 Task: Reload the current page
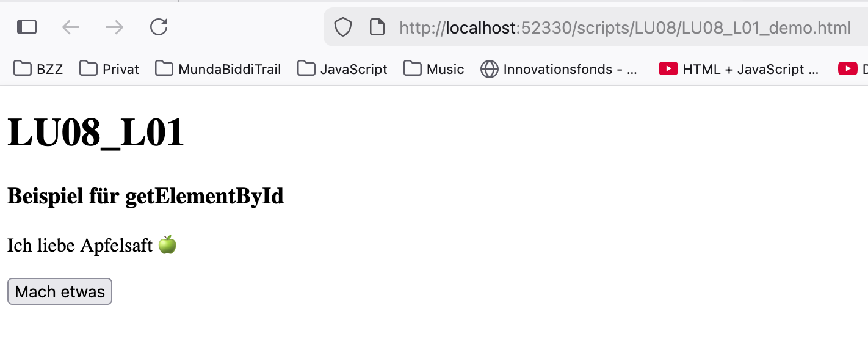coord(159,27)
